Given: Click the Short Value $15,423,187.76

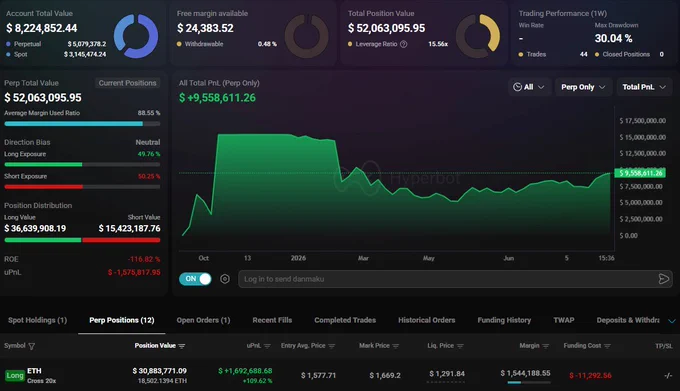Looking at the screenshot, I should (129, 228).
